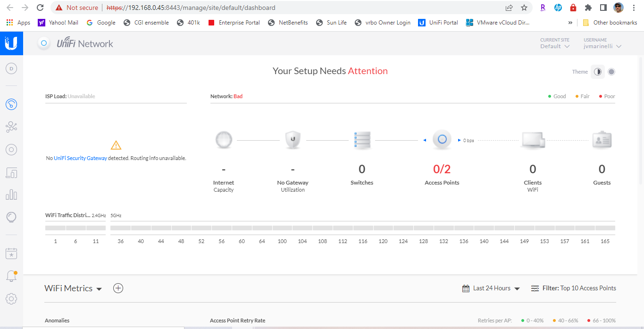Image resolution: width=644 pixels, height=329 pixels.
Task: Click the add metric plus button
Action: tap(118, 288)
